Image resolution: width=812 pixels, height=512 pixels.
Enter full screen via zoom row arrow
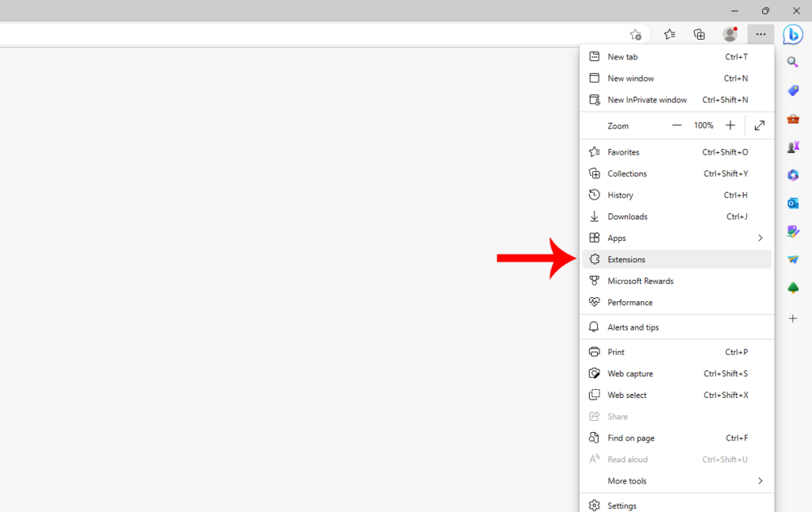tap(760, 125)
